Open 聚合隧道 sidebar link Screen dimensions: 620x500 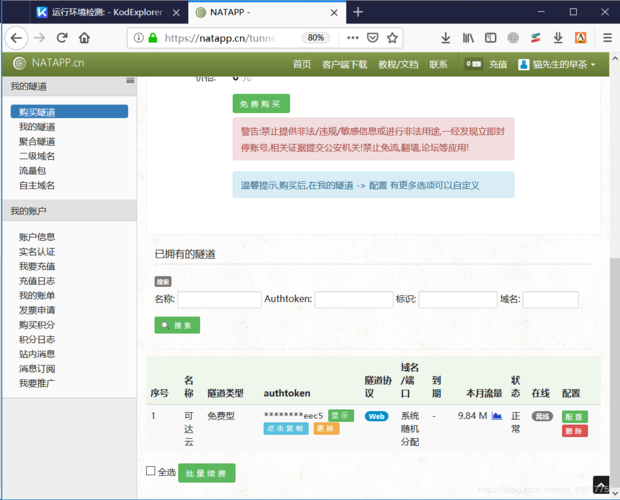click(37, 142)
